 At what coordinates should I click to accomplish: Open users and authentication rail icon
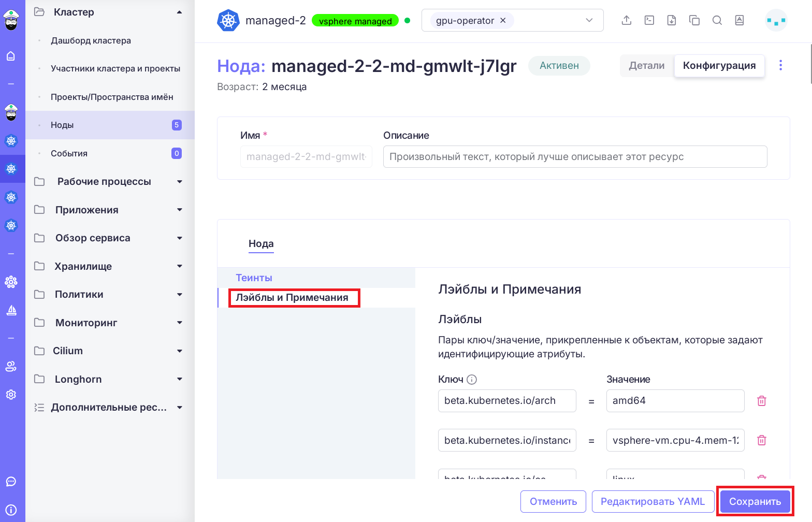coord(11,366)
